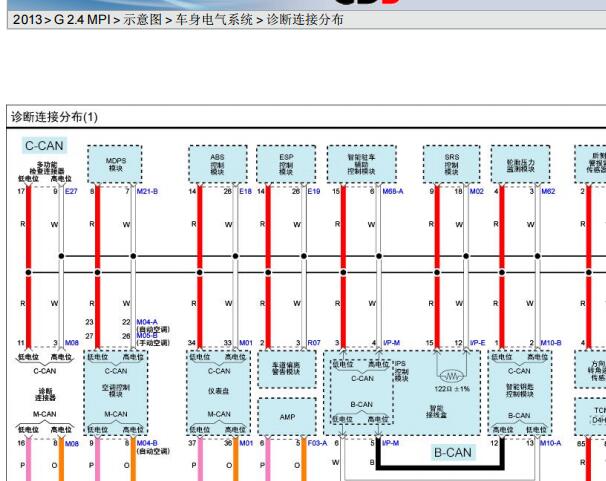
Task: Click the B-CAN network label
Action: pyautogui.click(x=453, y=452)
